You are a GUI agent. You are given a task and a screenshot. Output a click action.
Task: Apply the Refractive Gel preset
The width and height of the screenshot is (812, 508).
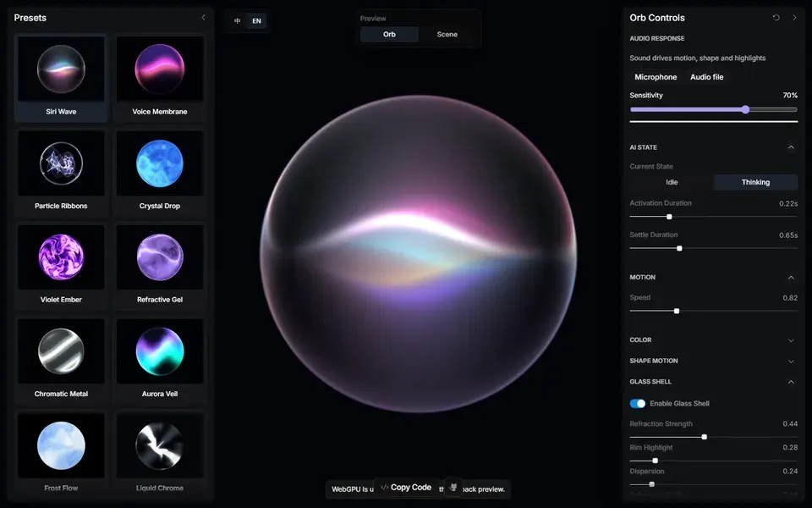tap(160, 266)
